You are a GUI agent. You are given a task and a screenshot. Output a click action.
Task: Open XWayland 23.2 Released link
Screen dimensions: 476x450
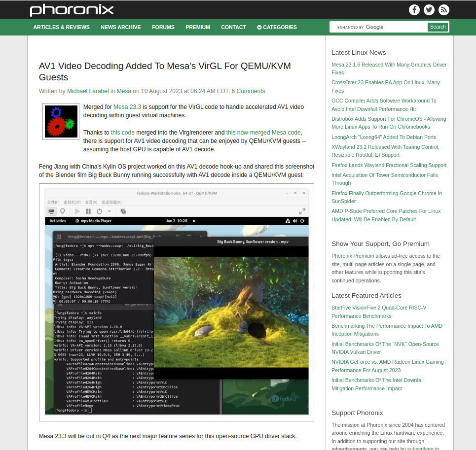386,151
